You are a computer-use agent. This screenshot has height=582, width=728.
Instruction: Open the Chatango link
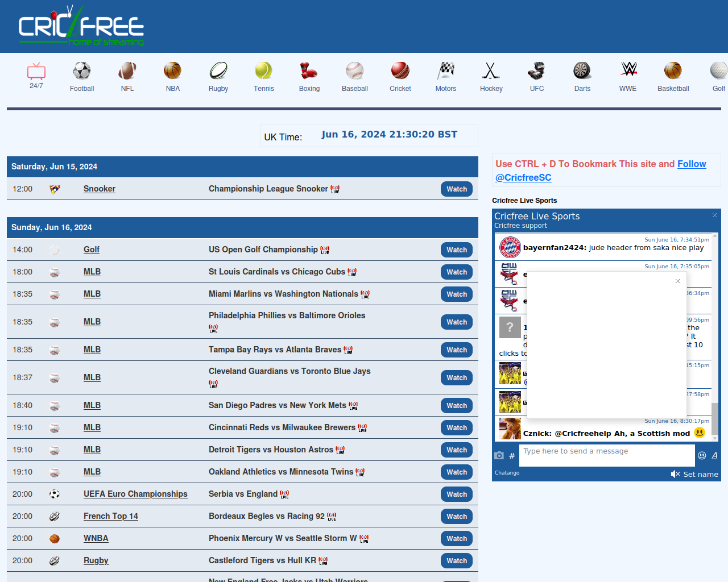tap(507, 473)
